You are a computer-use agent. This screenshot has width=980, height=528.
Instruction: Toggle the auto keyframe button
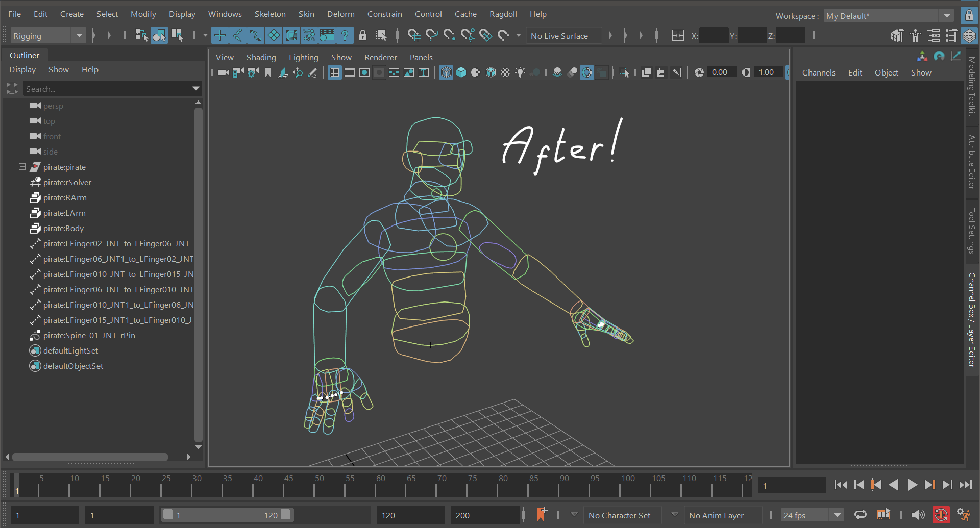tap(941, 515)
